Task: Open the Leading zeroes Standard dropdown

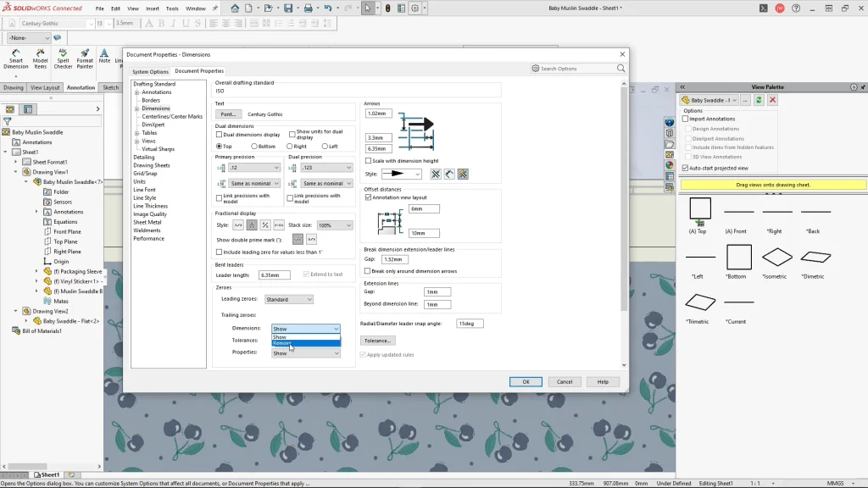Action: coord(288,299)
